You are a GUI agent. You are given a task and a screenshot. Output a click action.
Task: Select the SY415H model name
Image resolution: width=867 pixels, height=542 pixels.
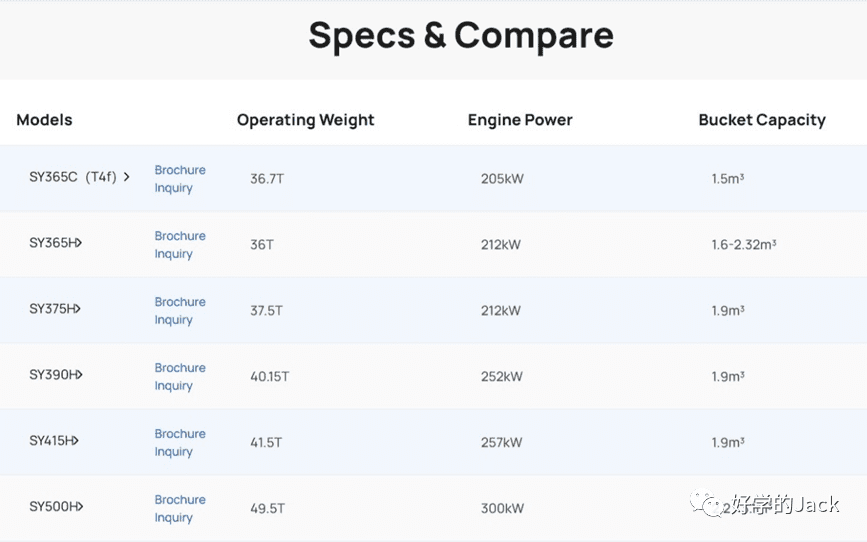point(50,441)
